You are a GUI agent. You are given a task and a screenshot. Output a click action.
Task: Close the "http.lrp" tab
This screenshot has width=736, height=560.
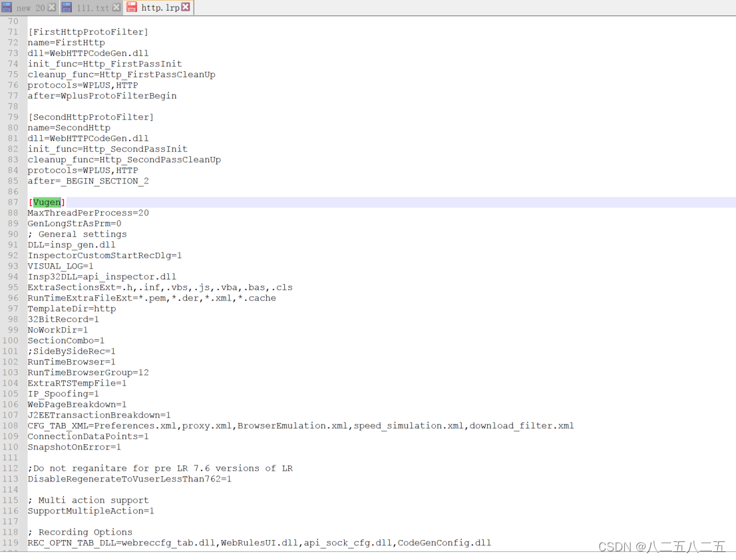184,8
